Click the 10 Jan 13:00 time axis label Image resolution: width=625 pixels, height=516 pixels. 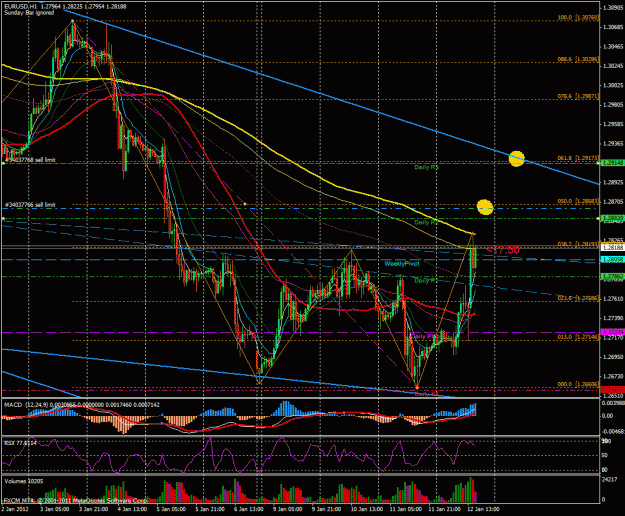pos(369,509)
